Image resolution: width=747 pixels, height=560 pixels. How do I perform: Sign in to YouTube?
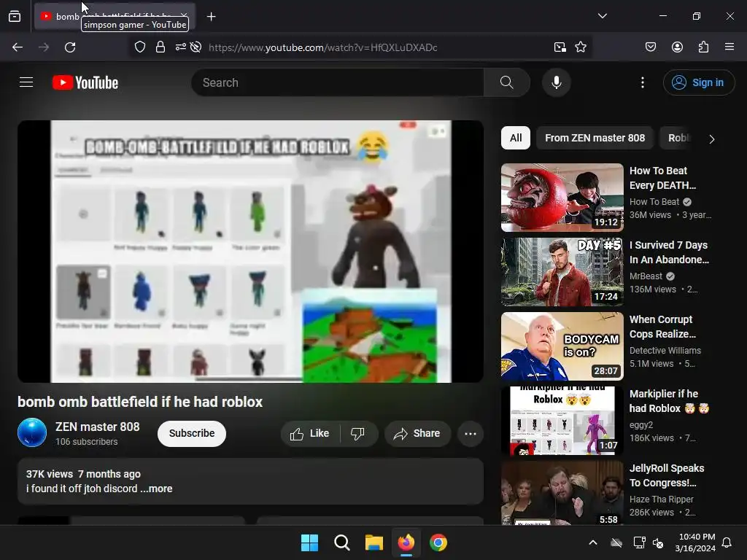[699, 82]
